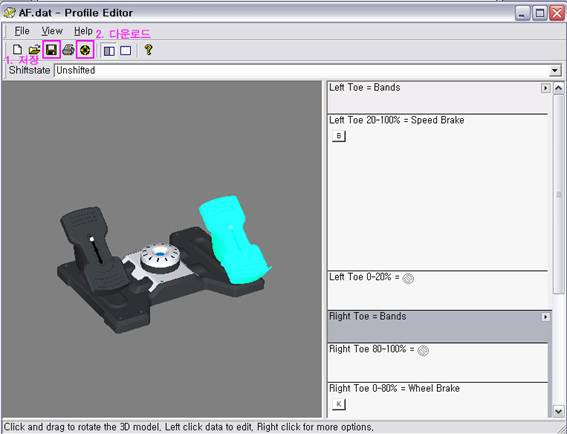Select the cyan highlighted right pedal
The image size is (567, 434).
click(234, 239)
